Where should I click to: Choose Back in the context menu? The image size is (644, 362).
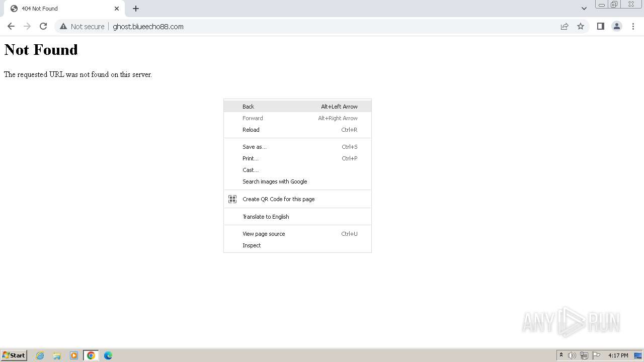point(297,107)
